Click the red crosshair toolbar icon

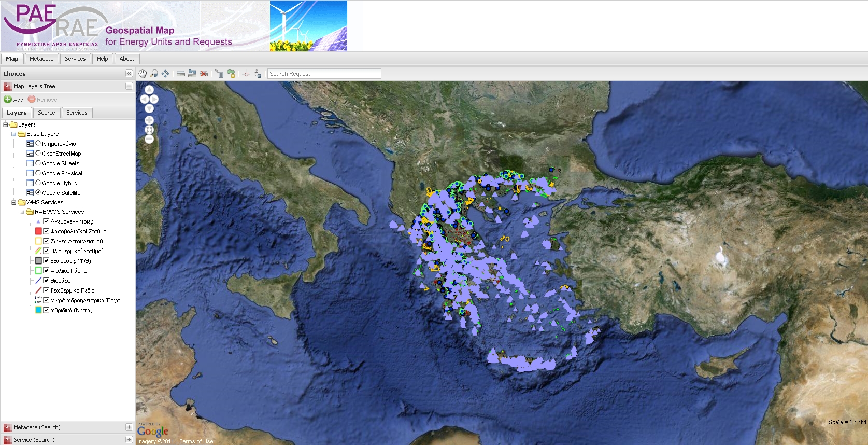(x=246, y=74)
